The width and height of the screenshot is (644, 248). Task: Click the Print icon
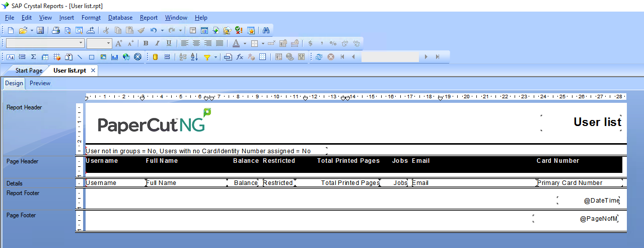(x=56, y=30)
